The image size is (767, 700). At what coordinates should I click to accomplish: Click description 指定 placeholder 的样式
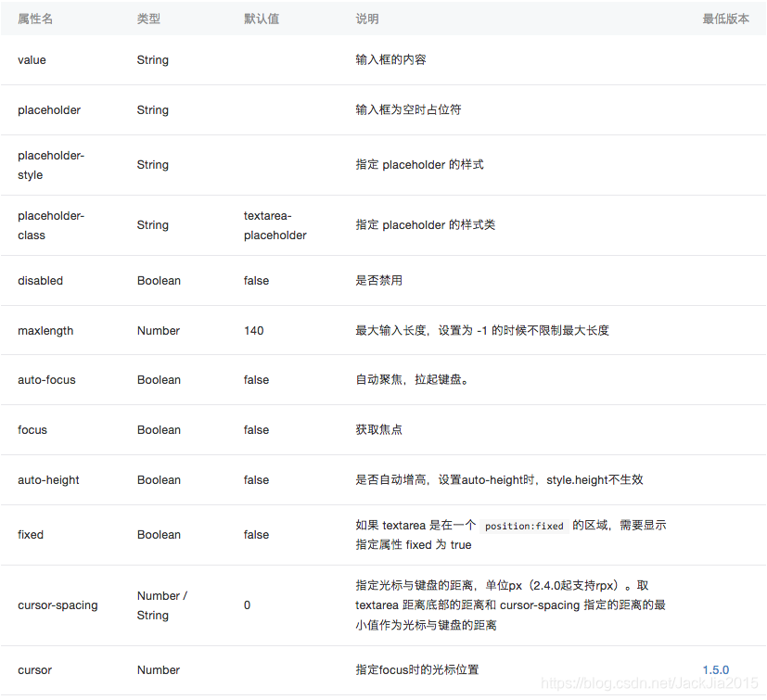420,165
